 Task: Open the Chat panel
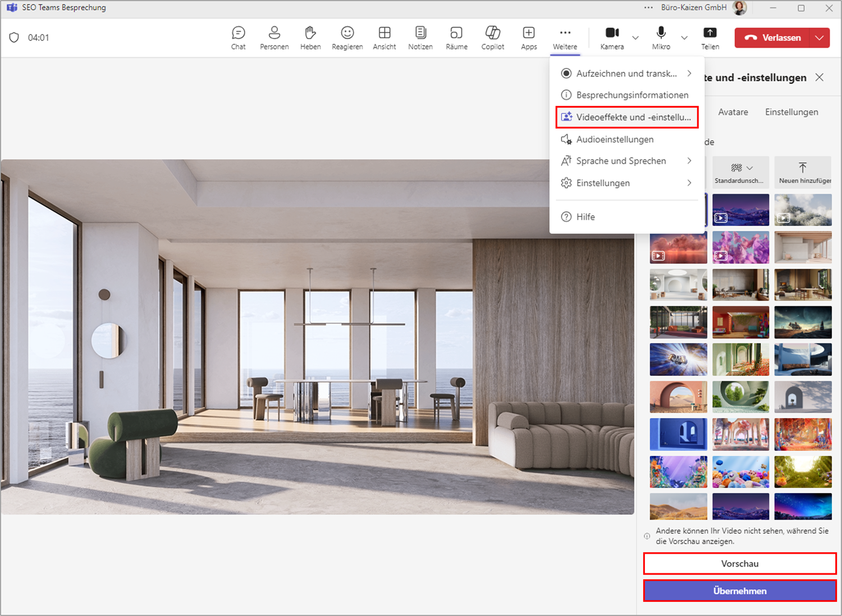238,38
